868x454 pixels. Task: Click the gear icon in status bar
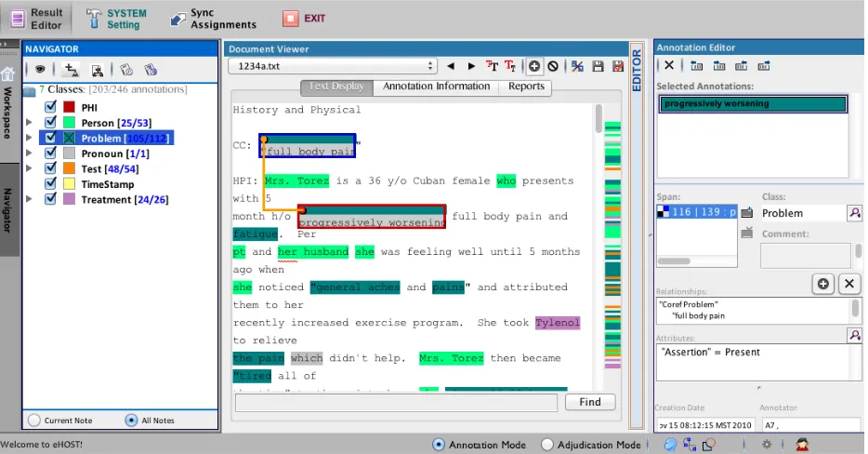[767, 444]
